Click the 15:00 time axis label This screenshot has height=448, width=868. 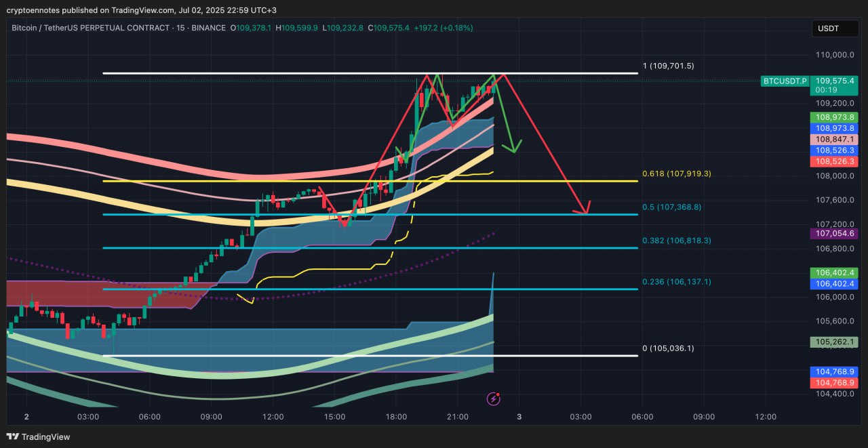tap(334, 416)
